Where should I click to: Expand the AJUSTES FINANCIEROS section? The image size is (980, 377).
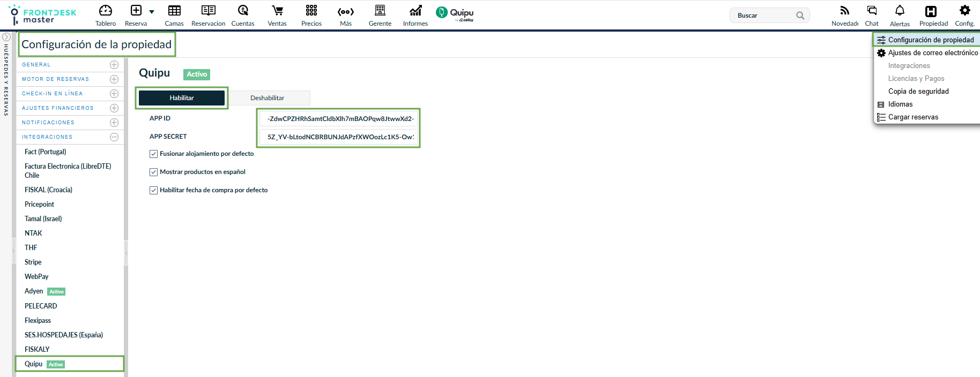point(114,108)
